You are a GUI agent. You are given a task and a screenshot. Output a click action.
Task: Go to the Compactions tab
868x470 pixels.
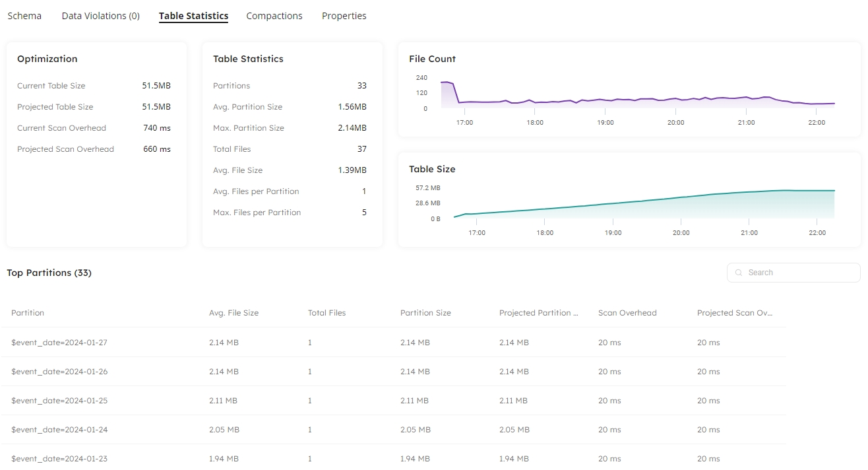tap(274, 16)
